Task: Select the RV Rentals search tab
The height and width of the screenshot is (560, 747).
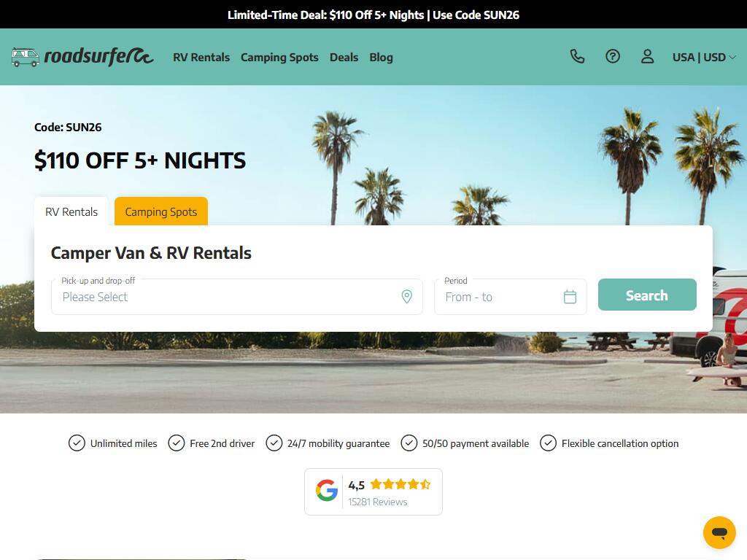Action: point(71,211)
